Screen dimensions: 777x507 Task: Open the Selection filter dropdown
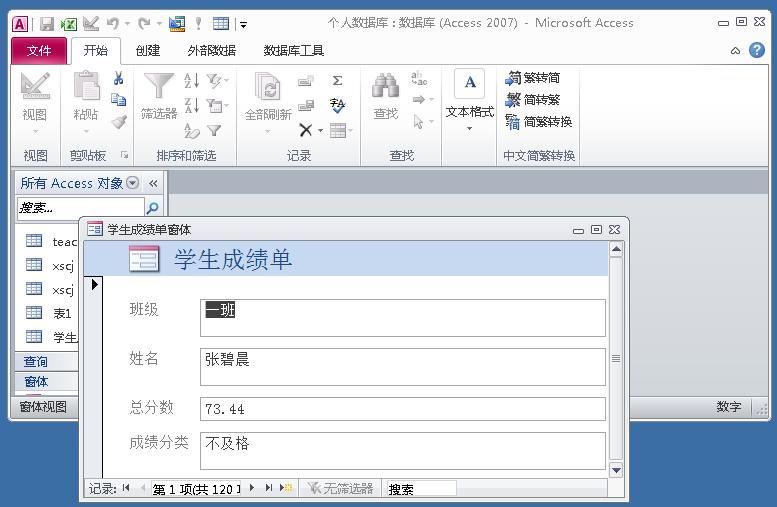[x=217, y=80]
